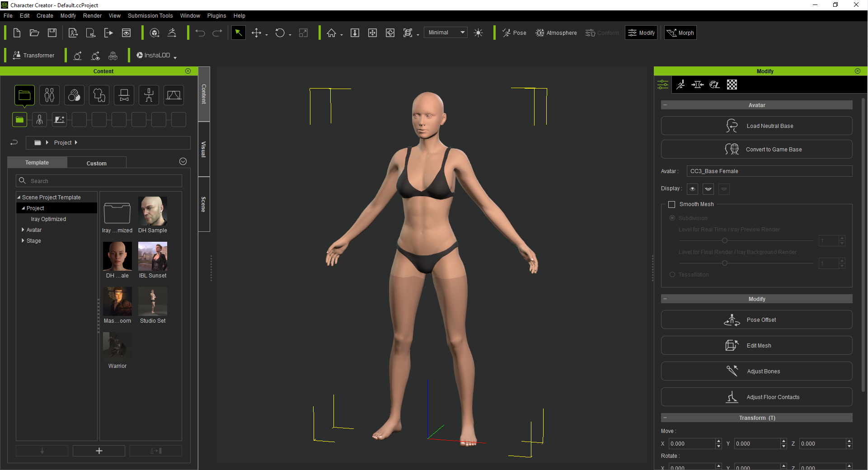This screenshot has height=470, width=868.
Task: Click the Load Neutral Base button
Action: coord(756,126)
